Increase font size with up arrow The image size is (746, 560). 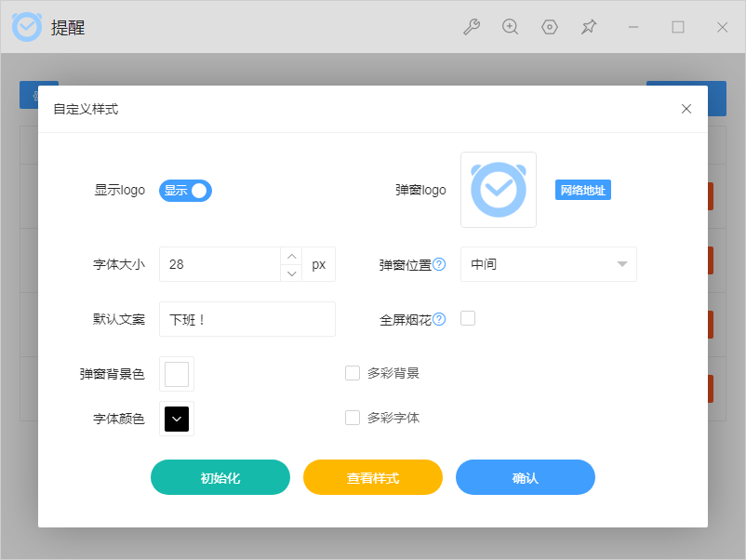click(291, 256)
